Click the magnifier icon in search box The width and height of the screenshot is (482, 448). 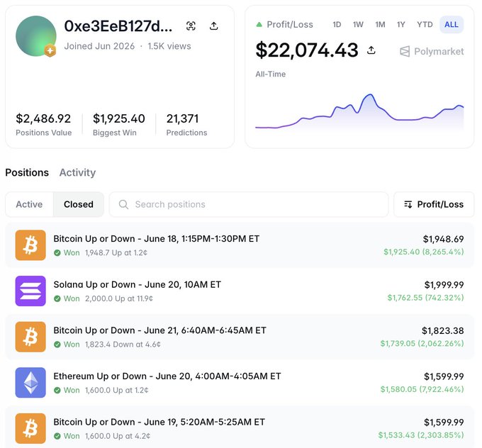123,204
